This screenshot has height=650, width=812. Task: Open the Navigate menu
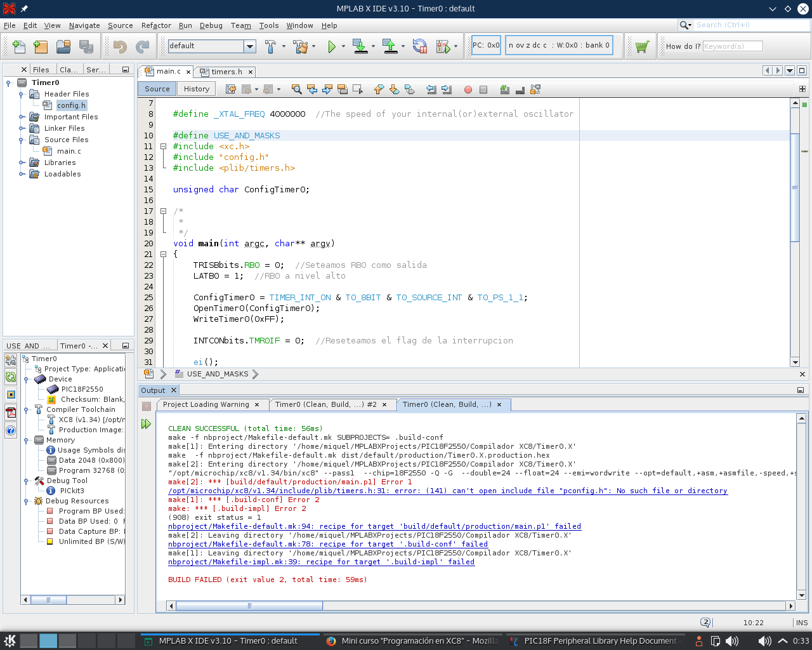click(x=84, y=25)
